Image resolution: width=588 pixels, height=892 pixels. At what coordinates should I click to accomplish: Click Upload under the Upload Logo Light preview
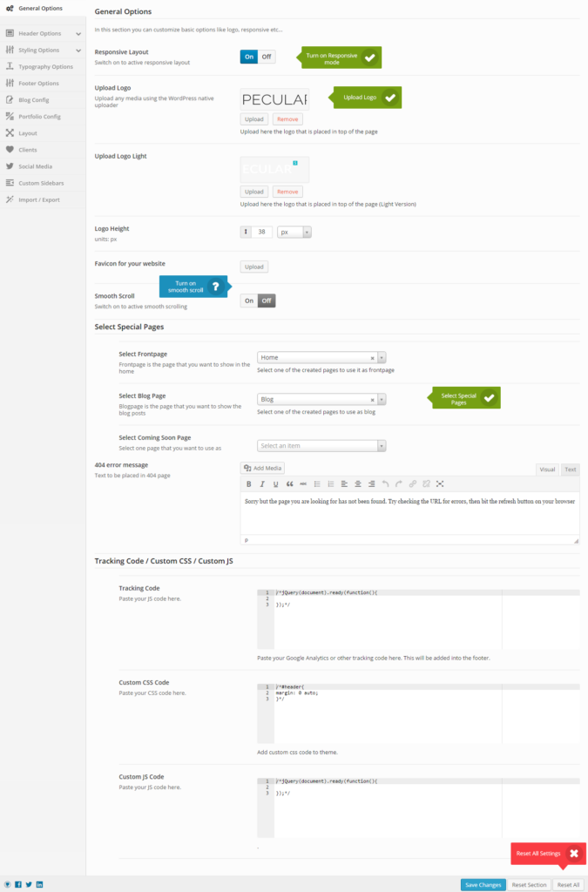point(254,192)
